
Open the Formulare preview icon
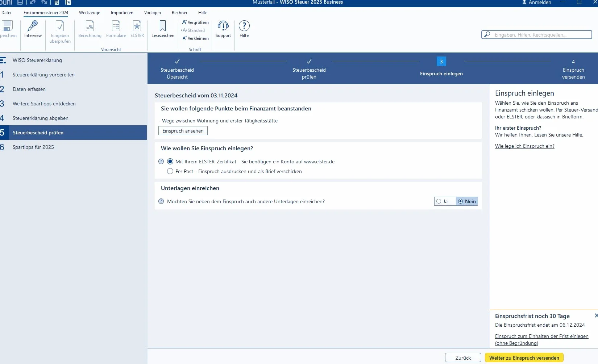pos(116,26)
